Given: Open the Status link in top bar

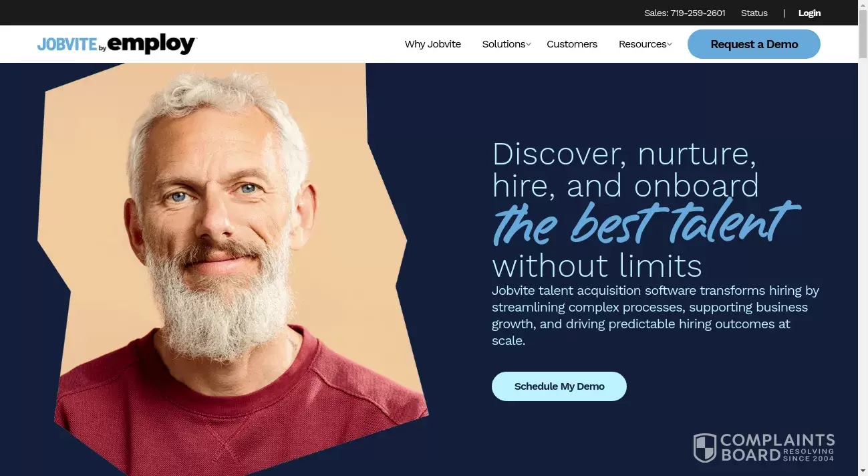Looking at the screenshot, I should tap(754, 13).
